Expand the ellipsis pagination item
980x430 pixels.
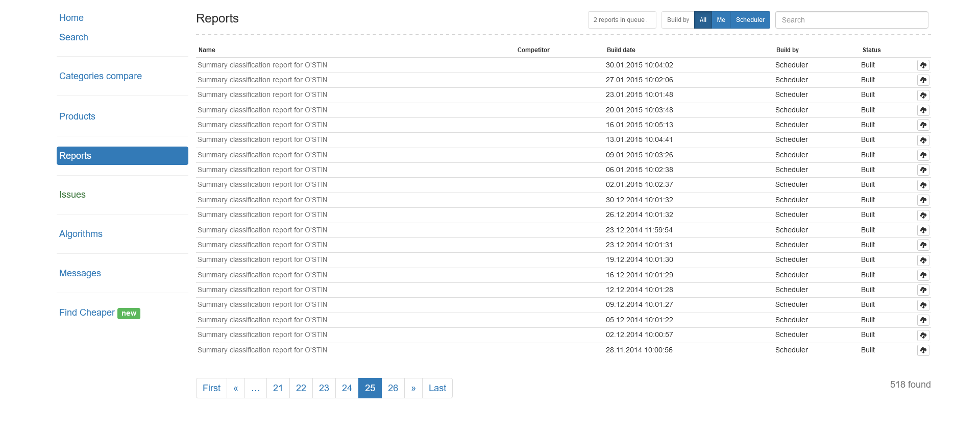(x=256, y=388)
